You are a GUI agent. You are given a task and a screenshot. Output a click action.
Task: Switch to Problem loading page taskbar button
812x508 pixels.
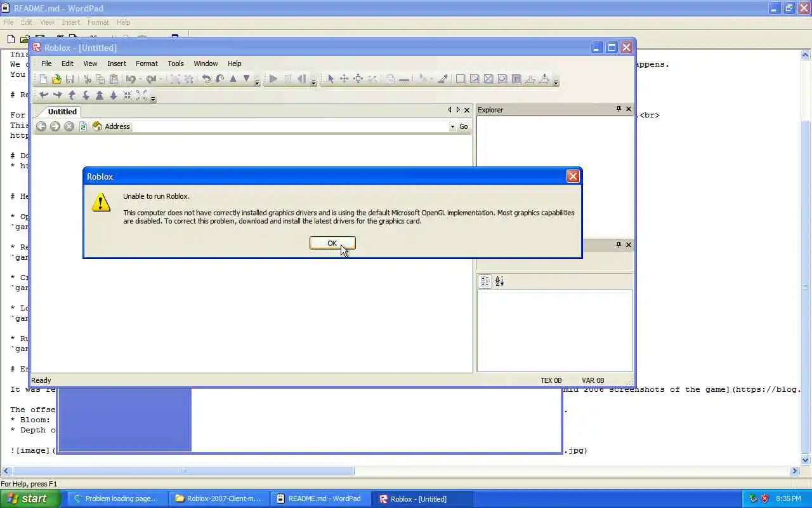117,498
